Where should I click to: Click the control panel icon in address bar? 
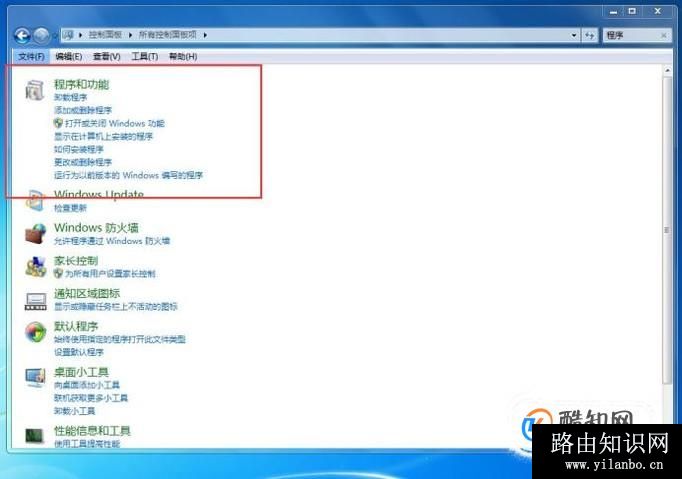coord(68,35)
